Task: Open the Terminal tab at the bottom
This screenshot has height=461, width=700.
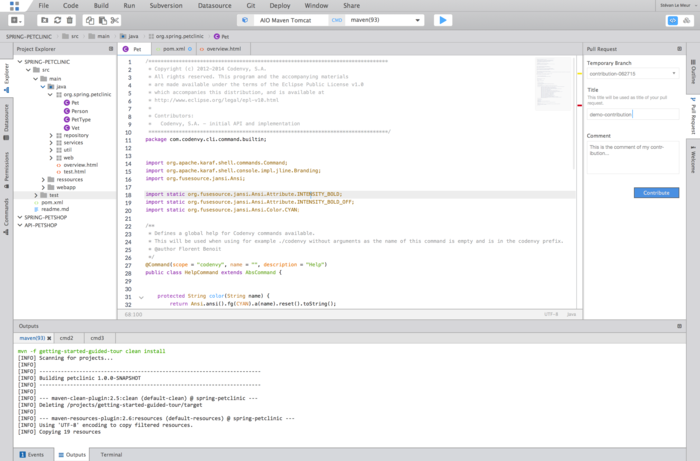Action: [111, 454]
